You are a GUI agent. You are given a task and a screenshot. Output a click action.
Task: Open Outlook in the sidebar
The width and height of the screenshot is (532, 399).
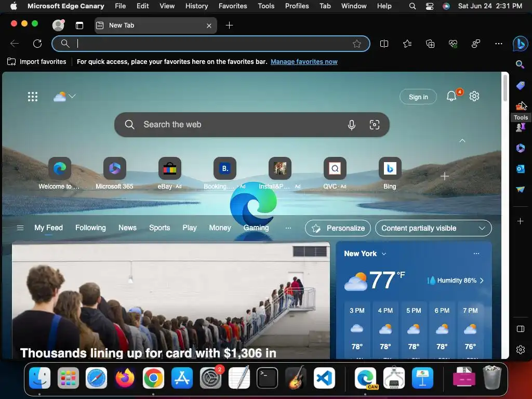tap(520, 169)
